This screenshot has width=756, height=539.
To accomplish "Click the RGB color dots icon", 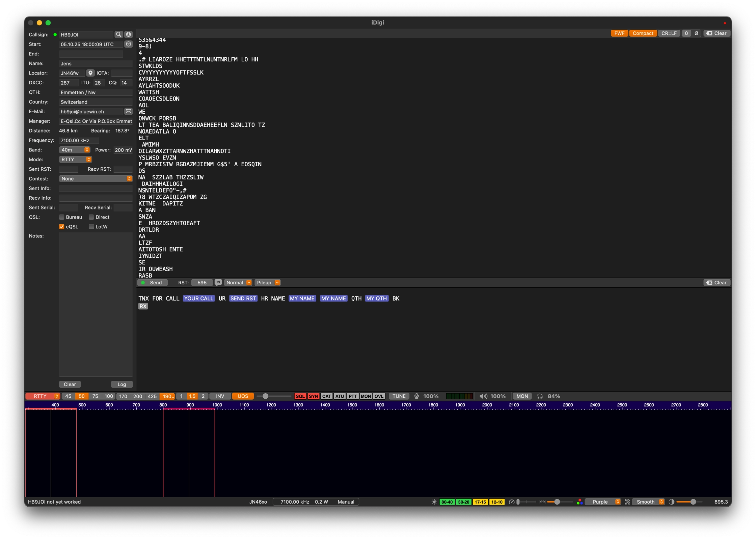I will (579, 502).
